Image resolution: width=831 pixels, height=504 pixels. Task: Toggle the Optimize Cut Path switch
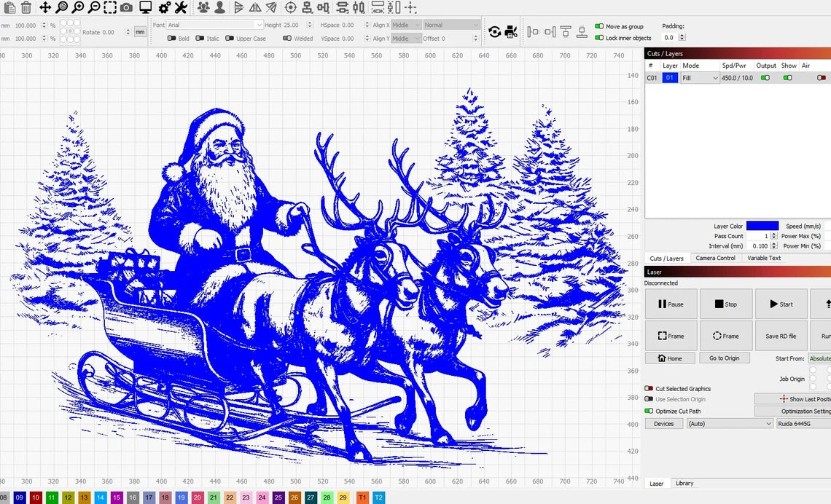click(x=648, y=412)
